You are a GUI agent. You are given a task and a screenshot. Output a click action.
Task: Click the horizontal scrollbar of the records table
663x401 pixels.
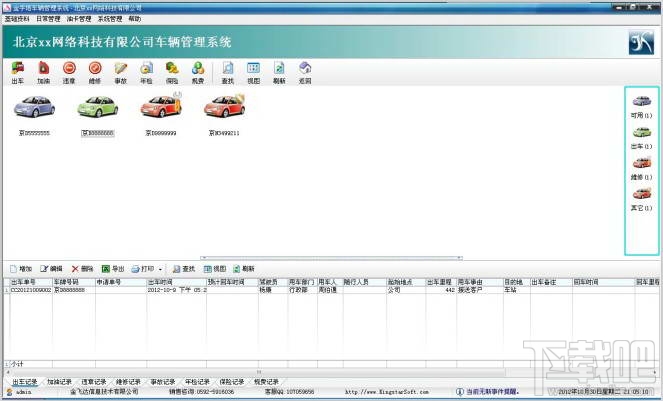(258, 372)
